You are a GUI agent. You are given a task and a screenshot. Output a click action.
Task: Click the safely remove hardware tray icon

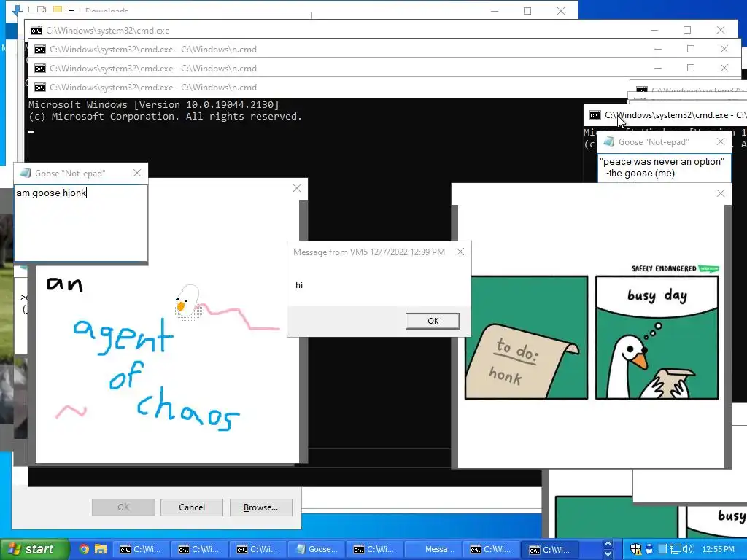pyautogui.click(x=649, y=549)
